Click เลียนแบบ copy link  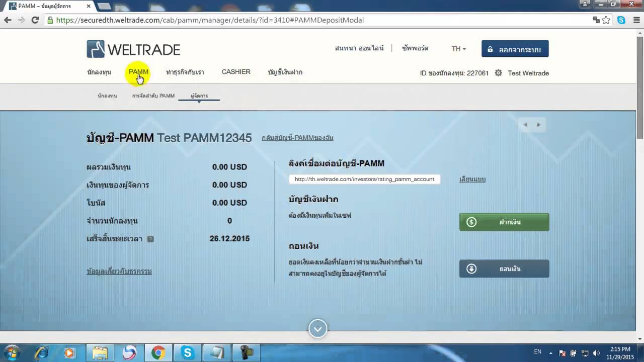click(x=472, y=179)
